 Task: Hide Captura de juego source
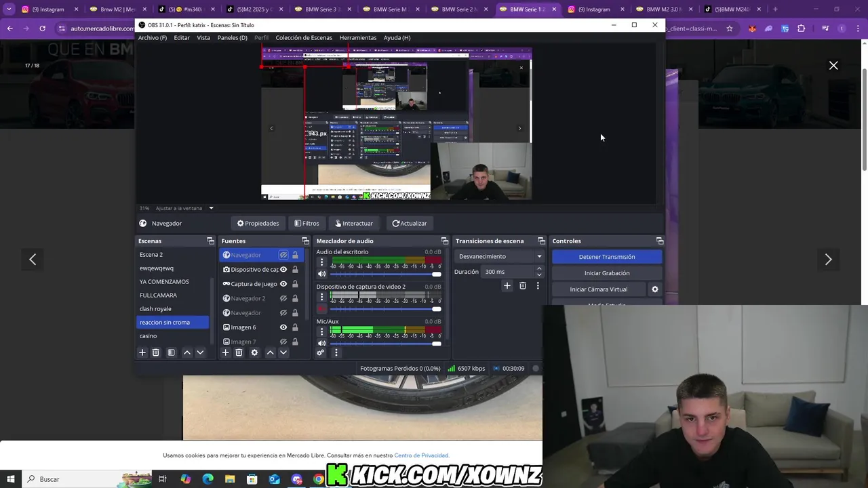click(x=283, y=284)
